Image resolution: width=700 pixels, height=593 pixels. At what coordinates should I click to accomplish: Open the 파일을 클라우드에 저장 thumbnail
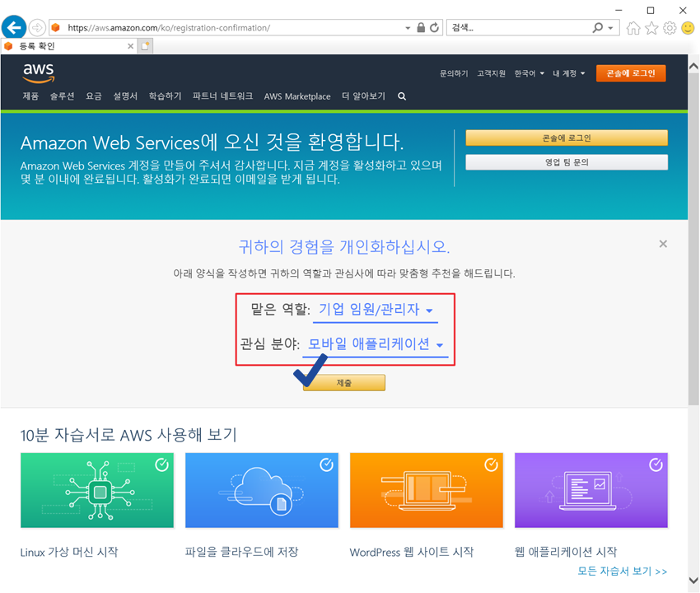(262, 490)
